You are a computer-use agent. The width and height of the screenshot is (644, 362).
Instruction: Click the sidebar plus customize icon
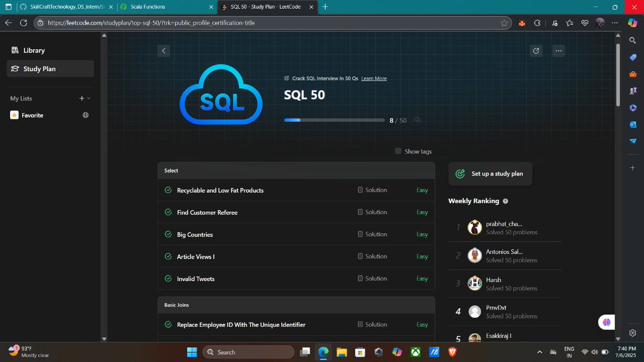pyautogui.click(x=633, y=168)
